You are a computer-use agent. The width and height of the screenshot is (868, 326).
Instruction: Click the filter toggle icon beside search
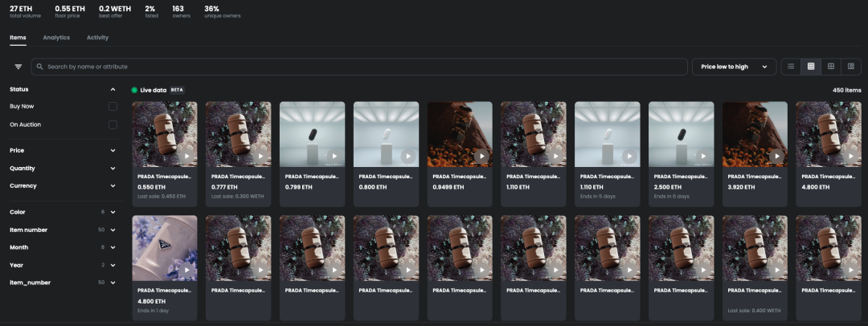18,67
